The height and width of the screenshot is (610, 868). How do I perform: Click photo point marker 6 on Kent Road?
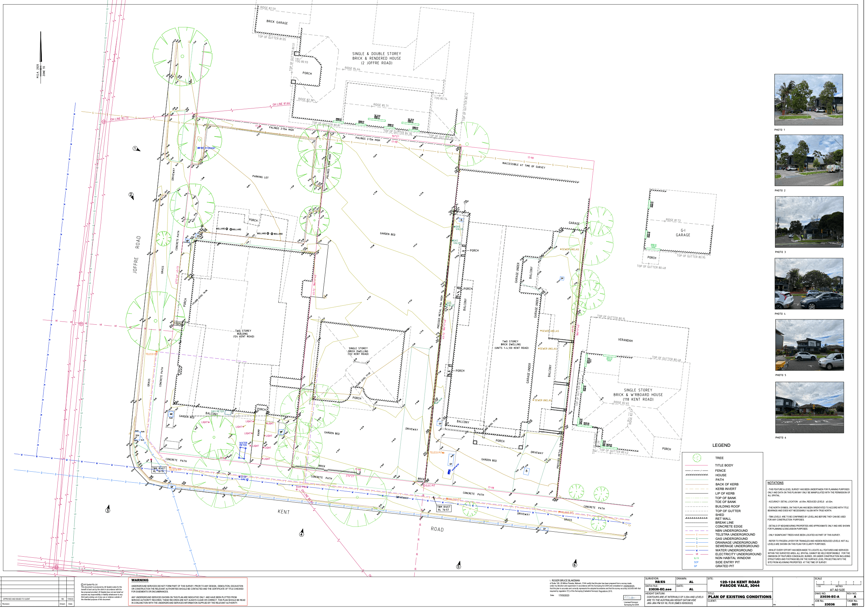[x=575, y=564]
